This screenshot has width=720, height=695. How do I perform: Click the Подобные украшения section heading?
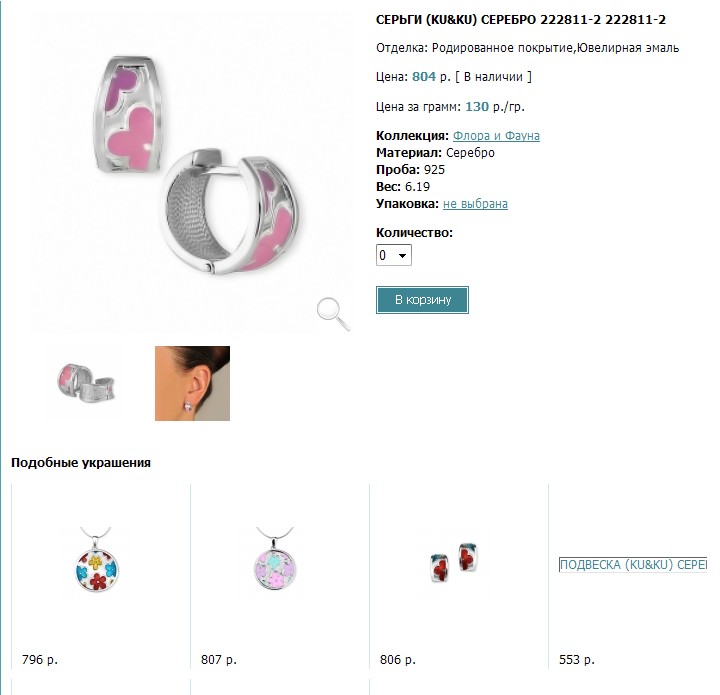pos(81,463)
